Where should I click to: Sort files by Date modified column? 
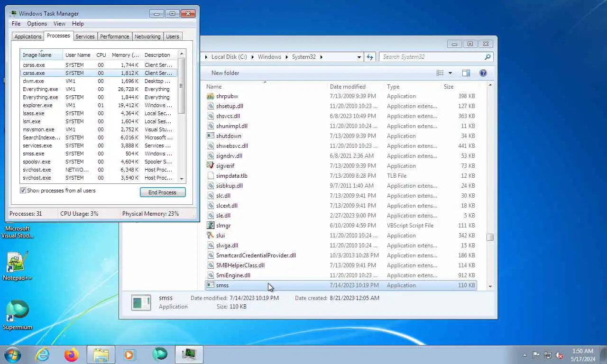[x=356, y=87]
